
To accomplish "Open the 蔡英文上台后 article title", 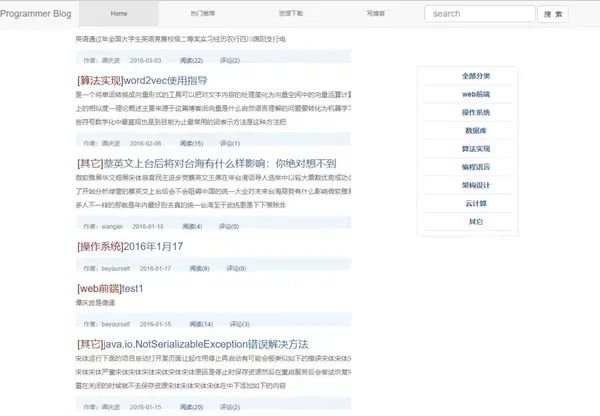I will 220,164.
